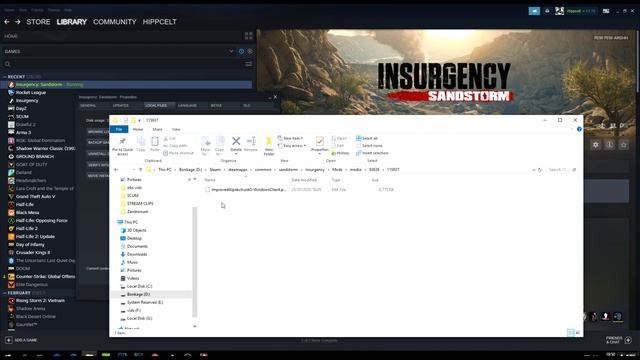Image resolution: width=640 pixels, height=360 pixels.
Task: Click the recent-activity clock icon beside GAMES
Action: [x=241, y=51]
